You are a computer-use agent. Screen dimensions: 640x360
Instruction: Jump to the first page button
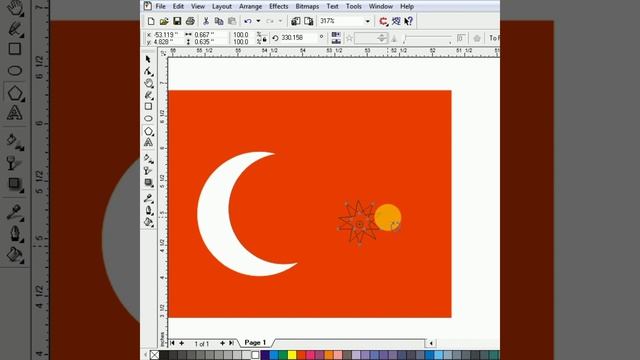tap(172, 343)
